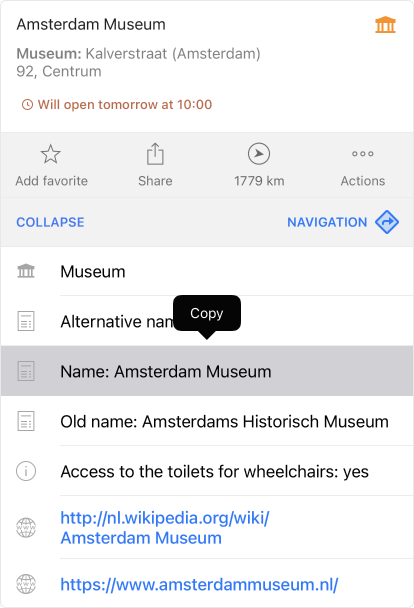
Task: Select Copy in the popup bubble
Action: tap(207, 313)
